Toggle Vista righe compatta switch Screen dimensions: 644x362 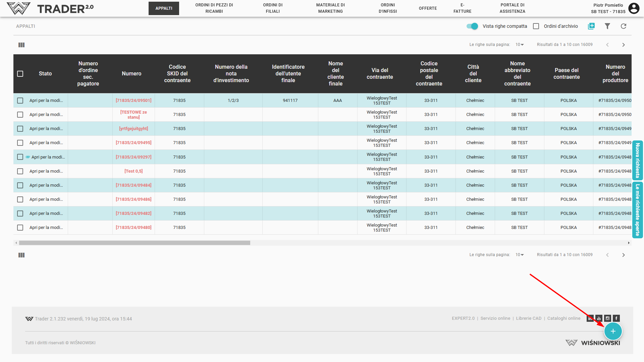(x=472, y=26)
